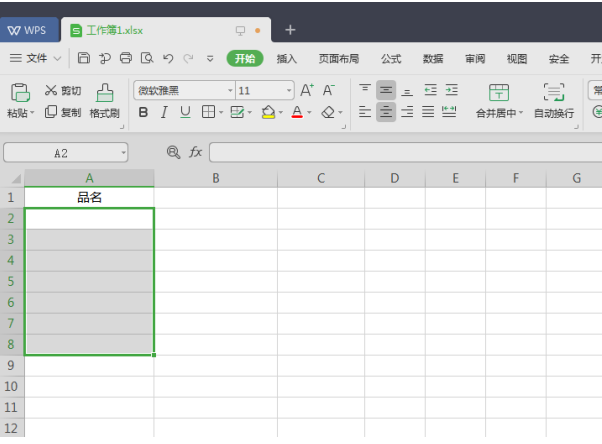Image resolution: width=602 pixels, height=444 pixels.
Task: Apply red font color A
Action: (x=297, y=112)
